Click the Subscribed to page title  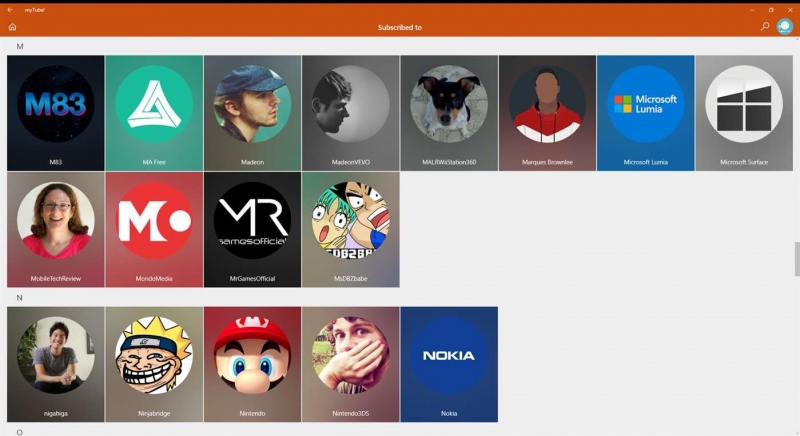pyautogui.click(x=399, y=28)
